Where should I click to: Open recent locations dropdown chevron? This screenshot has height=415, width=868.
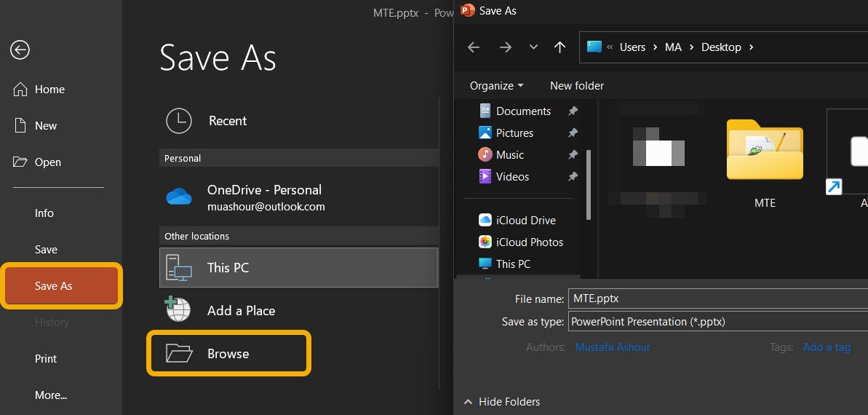(x=533, y=47)
